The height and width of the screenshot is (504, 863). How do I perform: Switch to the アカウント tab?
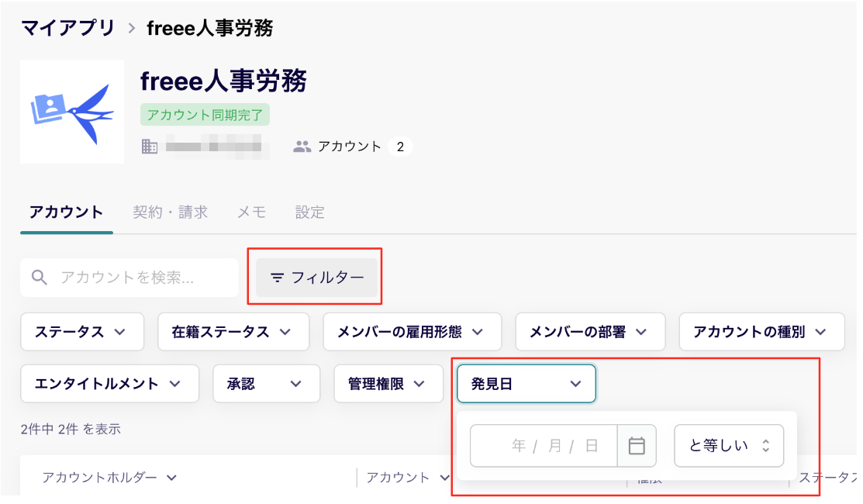pyautogui.click(x=66, y=212)
